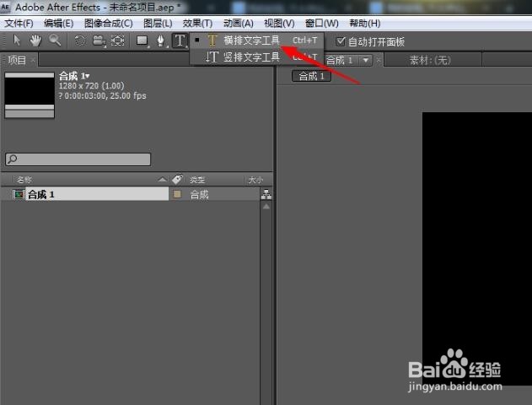This screenshot has height=405, width=532.
Task: Select the Hand tool
Action: [35, 40]
